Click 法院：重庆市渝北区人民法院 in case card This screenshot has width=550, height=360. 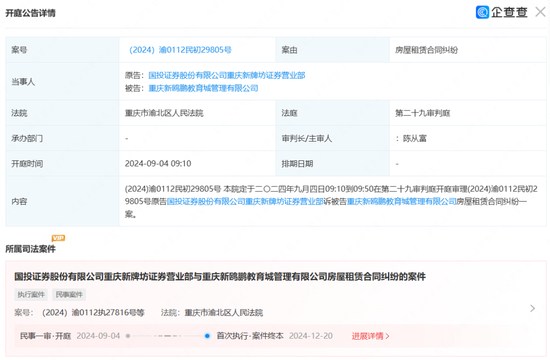(x=212, y=312)
